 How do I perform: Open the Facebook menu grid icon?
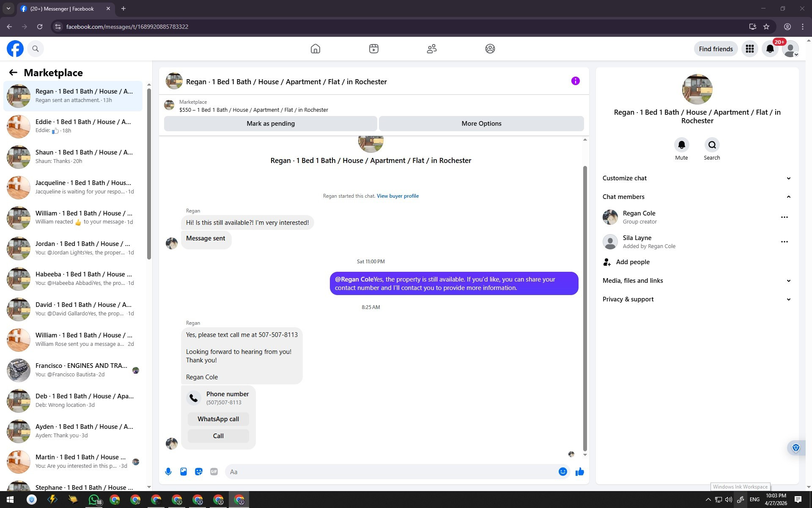click(749, 49)
